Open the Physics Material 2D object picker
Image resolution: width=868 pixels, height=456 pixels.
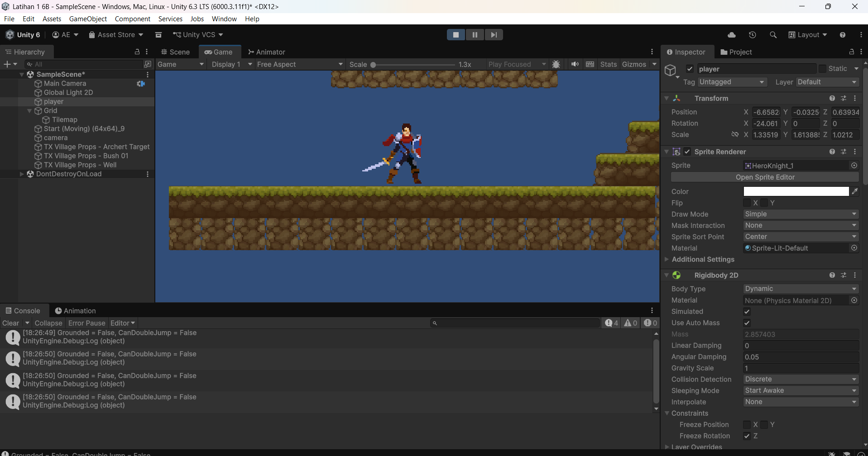854,300
